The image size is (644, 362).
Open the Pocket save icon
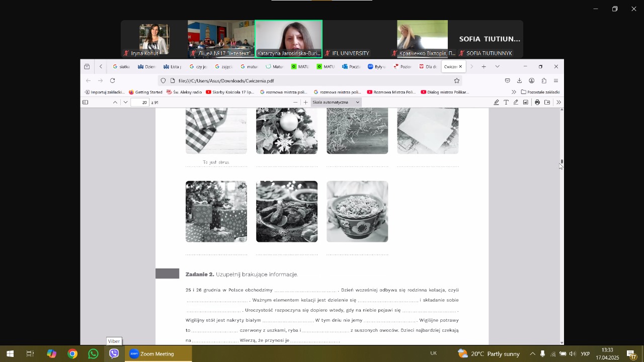(x=507, y=80)
